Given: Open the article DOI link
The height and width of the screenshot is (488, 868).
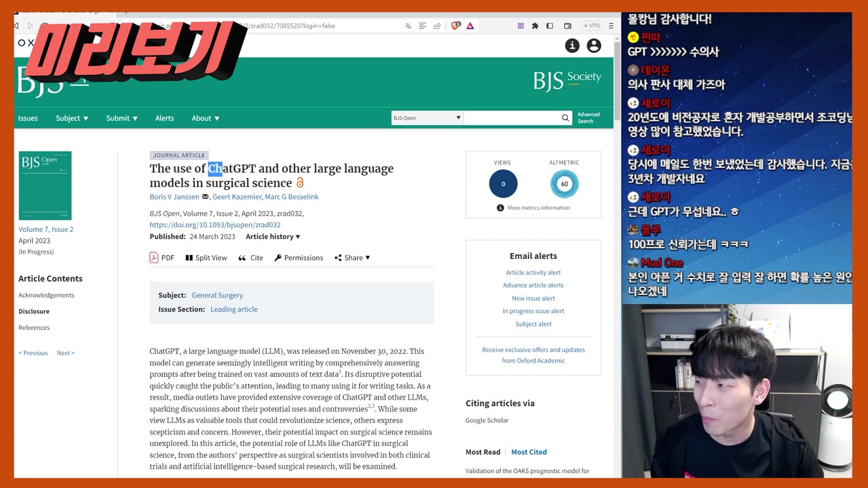Looking at the screenshot, I should click(215, 225).
